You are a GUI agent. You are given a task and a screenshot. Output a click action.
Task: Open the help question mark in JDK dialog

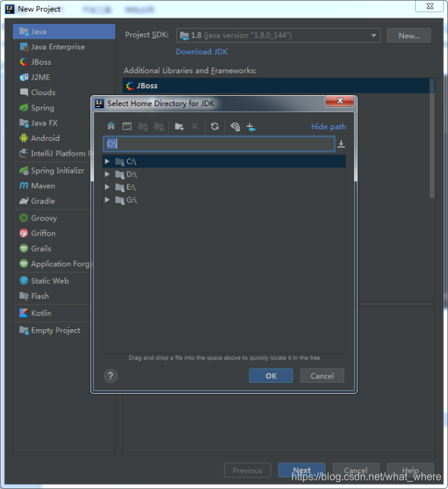tap(111, 376)
